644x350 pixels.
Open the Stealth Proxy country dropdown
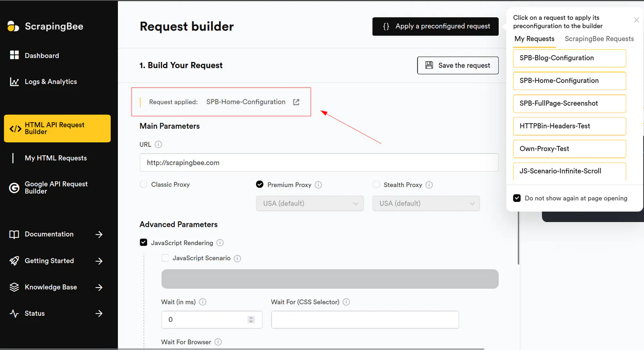[426, 204]
